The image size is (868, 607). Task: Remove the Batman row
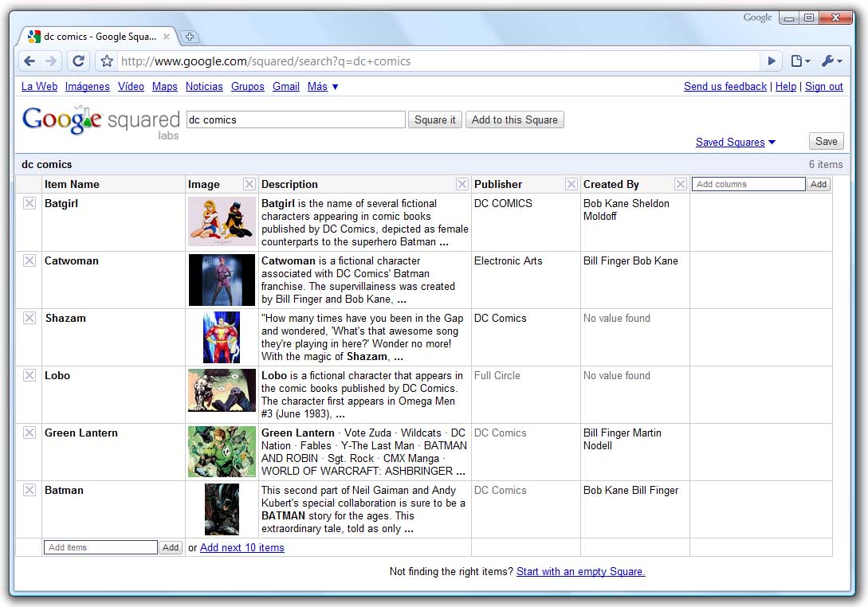[x=29, y=490]
